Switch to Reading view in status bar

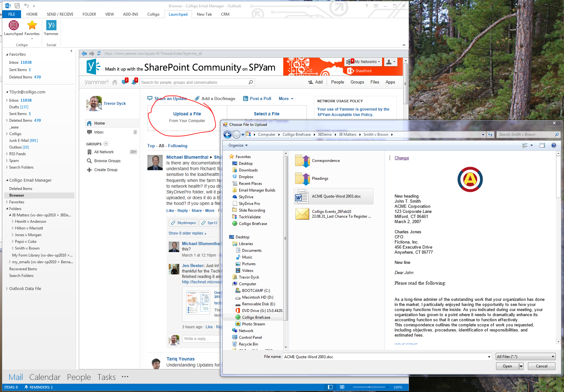point(342,387)
